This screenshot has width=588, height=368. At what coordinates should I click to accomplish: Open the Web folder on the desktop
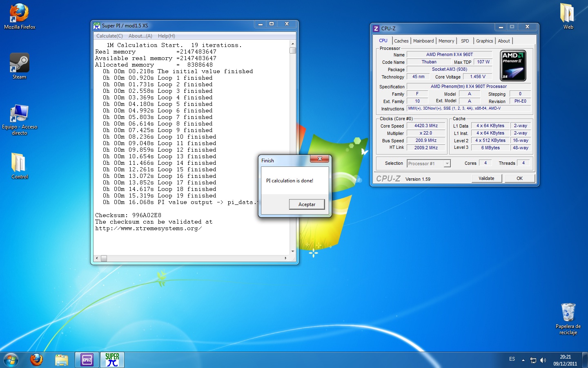[x=568, y=16]
